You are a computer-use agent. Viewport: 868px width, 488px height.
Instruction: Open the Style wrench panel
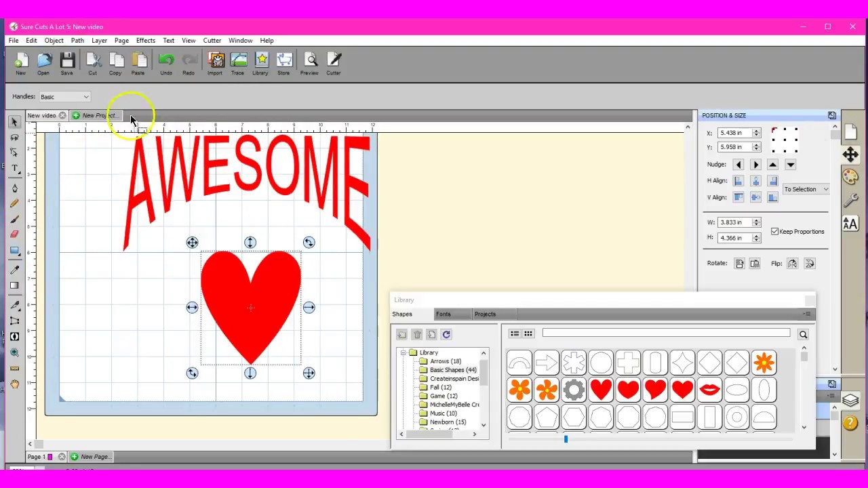tap(850, 201)
